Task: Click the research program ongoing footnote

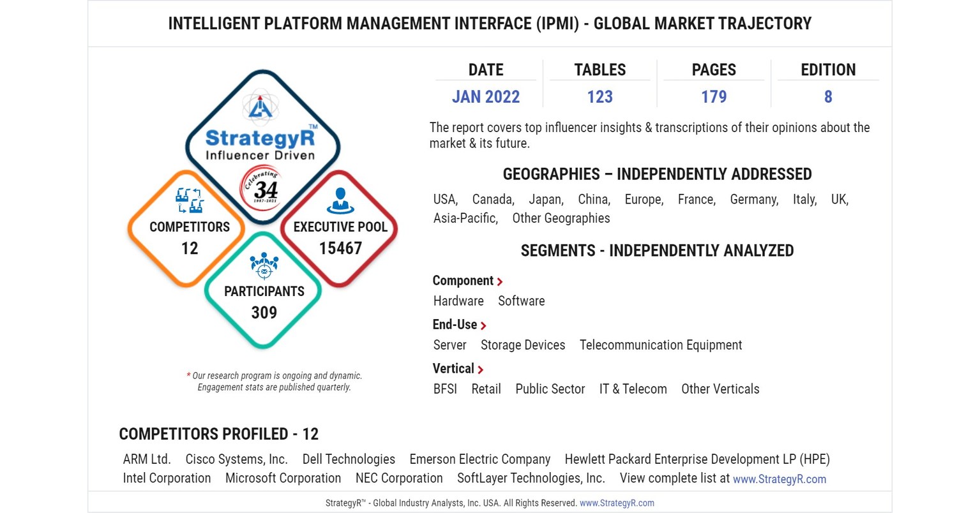Action: pyautogui.click(x=274, y=382)
